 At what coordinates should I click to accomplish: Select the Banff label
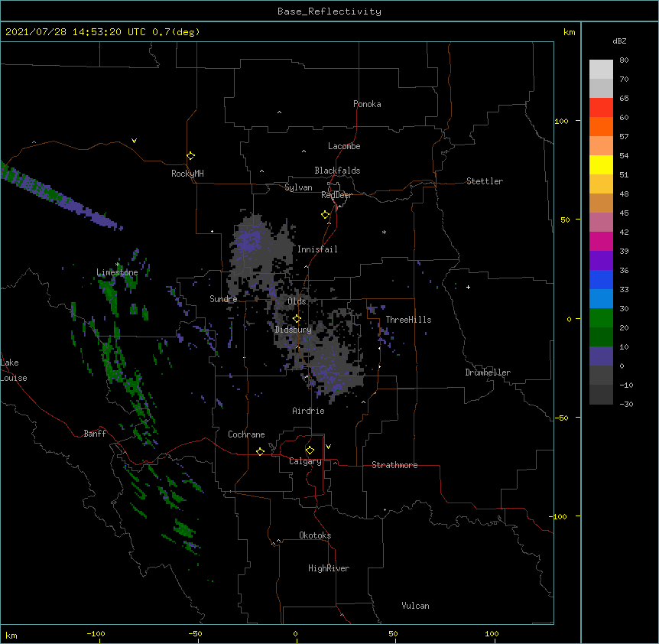tap(95, 434)
